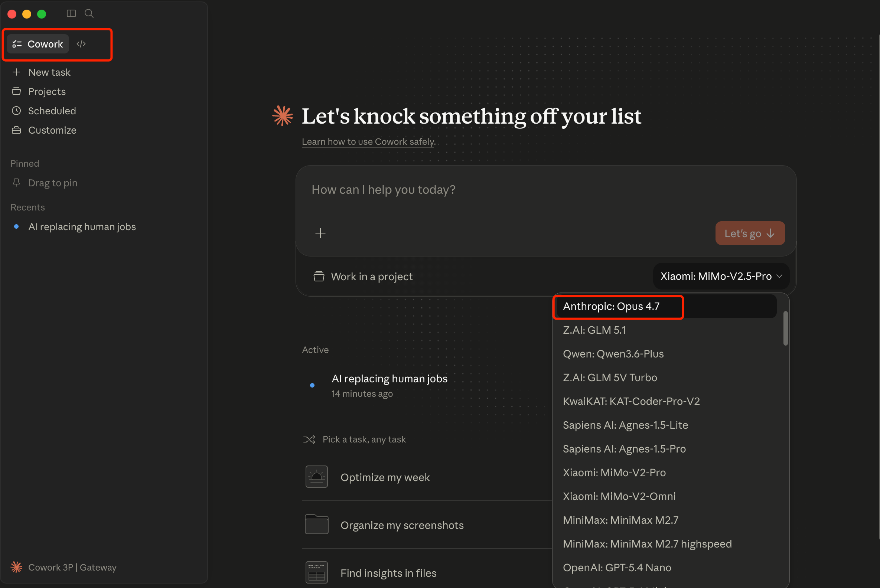Screen dimensions: 880x588
Task: Click the Pinned section header
Action: coord(25,163)
